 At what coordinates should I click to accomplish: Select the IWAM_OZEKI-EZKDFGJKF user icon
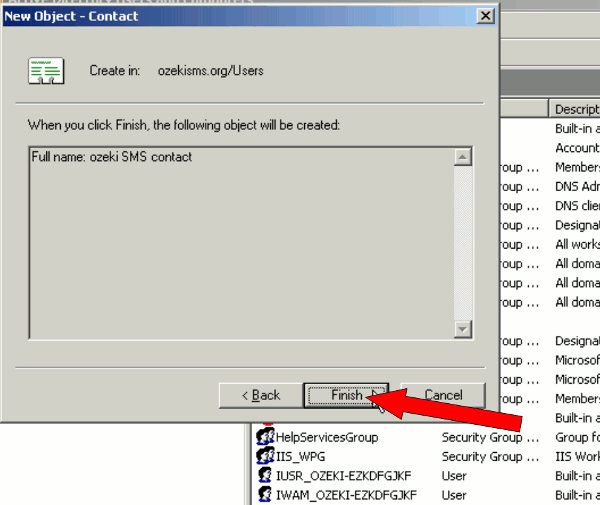point(265,495)
